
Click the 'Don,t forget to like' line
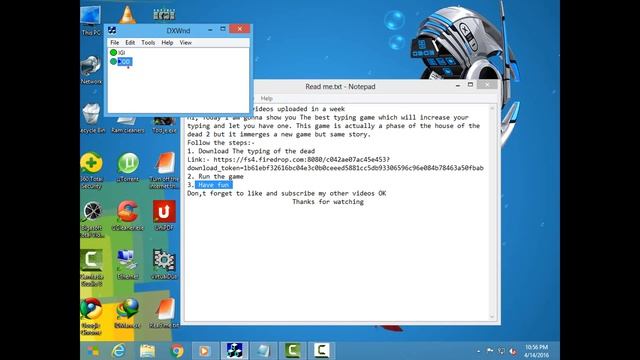287,193
